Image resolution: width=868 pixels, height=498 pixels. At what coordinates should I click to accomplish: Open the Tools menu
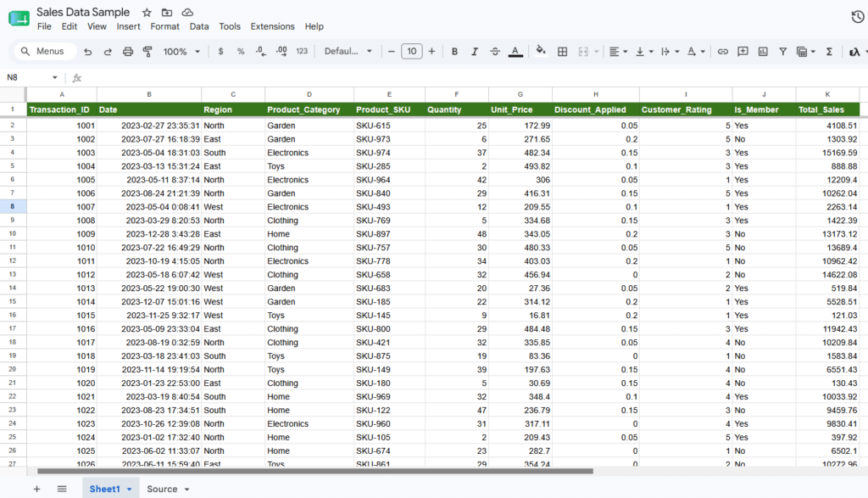[230, 26]
